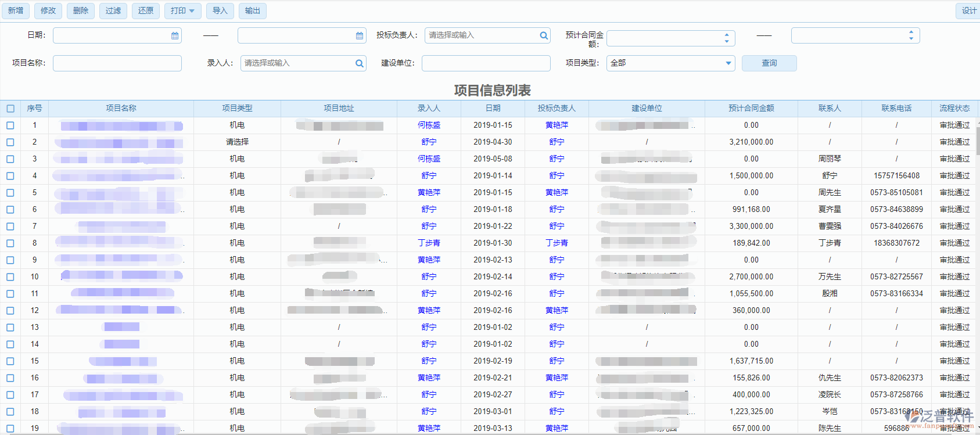Open the start date calendar picker icon
The image size is (980, 435).
click(x=175, y=35)
